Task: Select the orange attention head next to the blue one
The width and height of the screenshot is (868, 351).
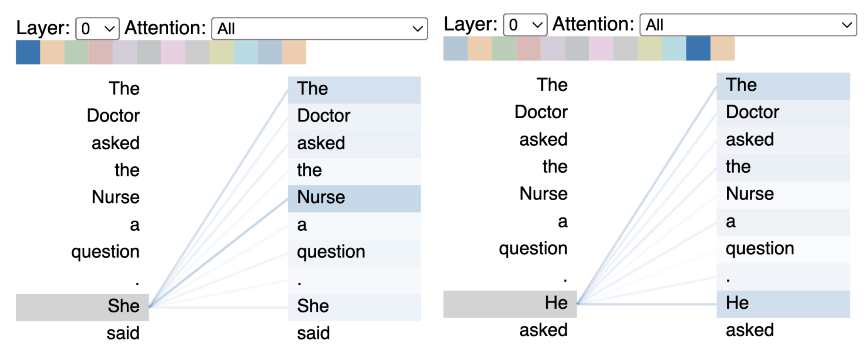Action: point(52,52)
